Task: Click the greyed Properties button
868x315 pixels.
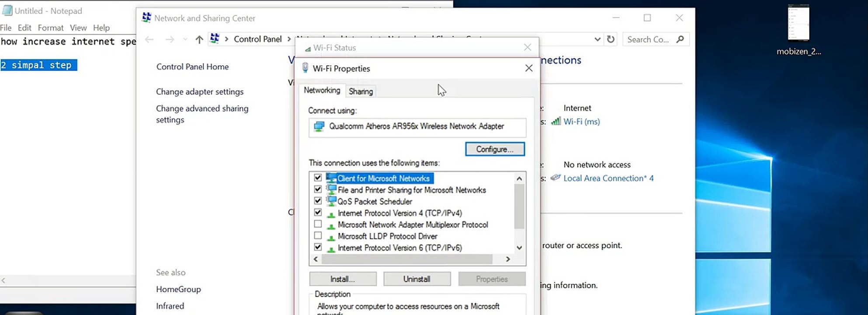Action: pyautogui.click(x=492, y=279)
